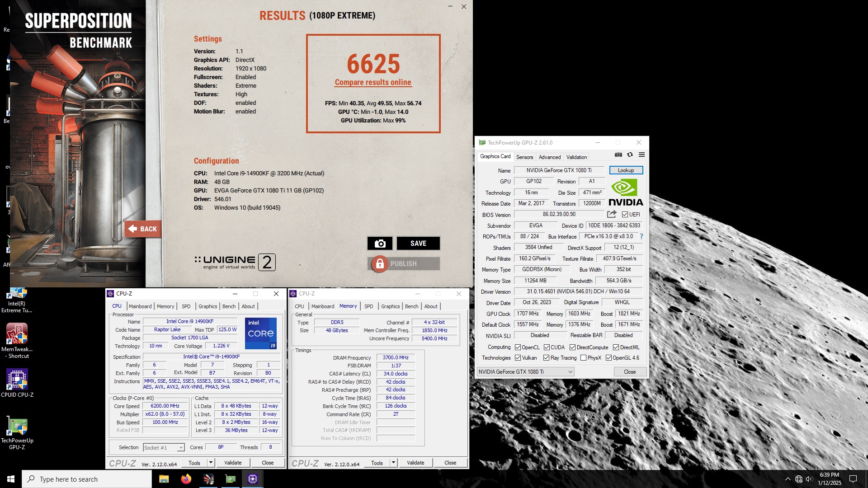Open File Explorer from the taskbar
Image resolution: width=868 pixels, height=488 pixels.
tap(164, 479)
